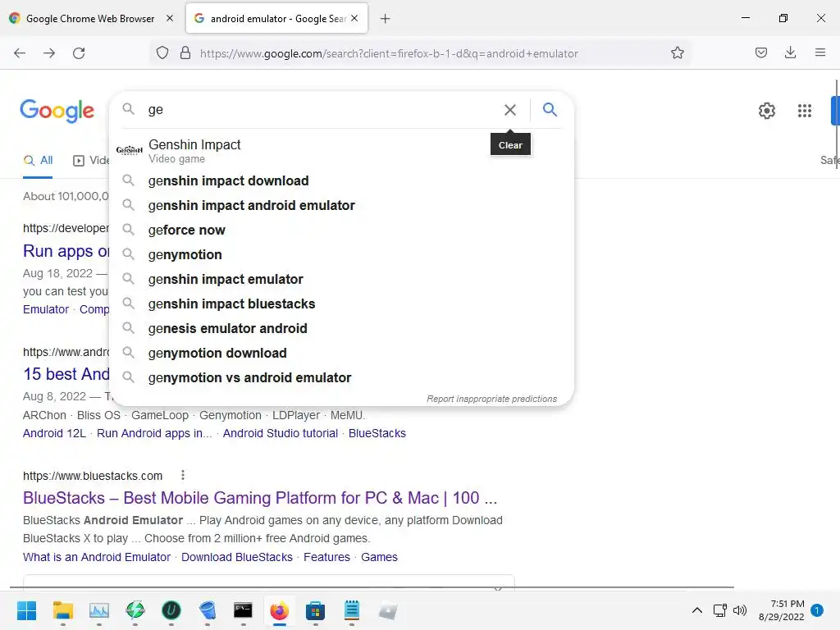Open tracking protection shield in address bar

(162, 53)
